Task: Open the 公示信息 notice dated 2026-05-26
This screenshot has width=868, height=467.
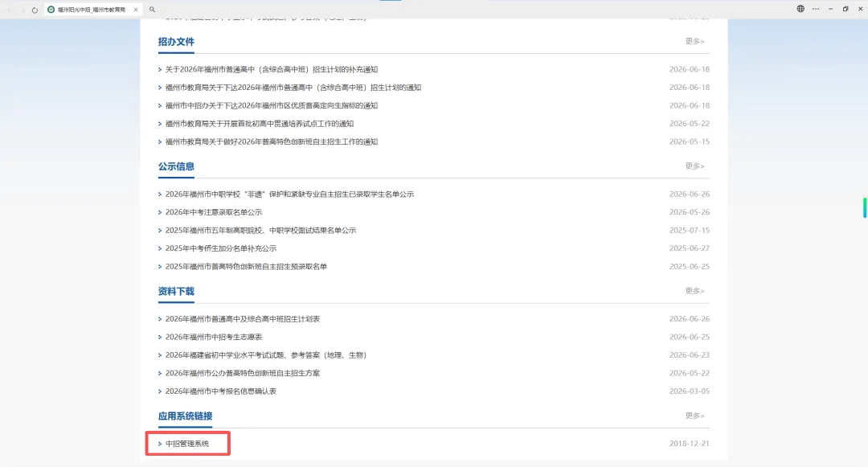Action: (x=214, y=212)
